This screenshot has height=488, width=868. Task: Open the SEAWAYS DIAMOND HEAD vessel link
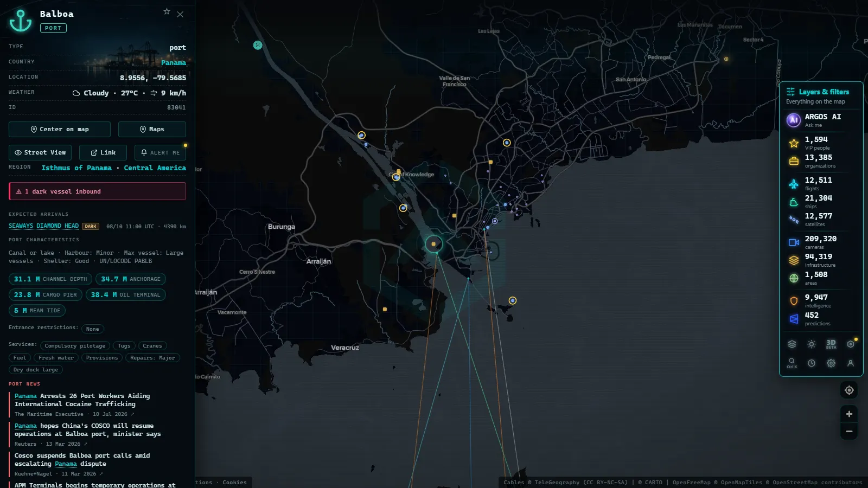(x=43, y=226)
